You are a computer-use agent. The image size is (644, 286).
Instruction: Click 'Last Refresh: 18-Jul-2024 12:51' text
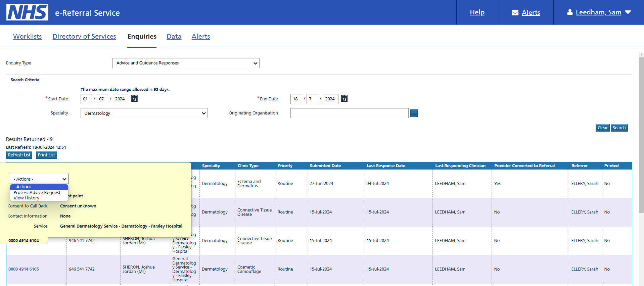[36, 147]
